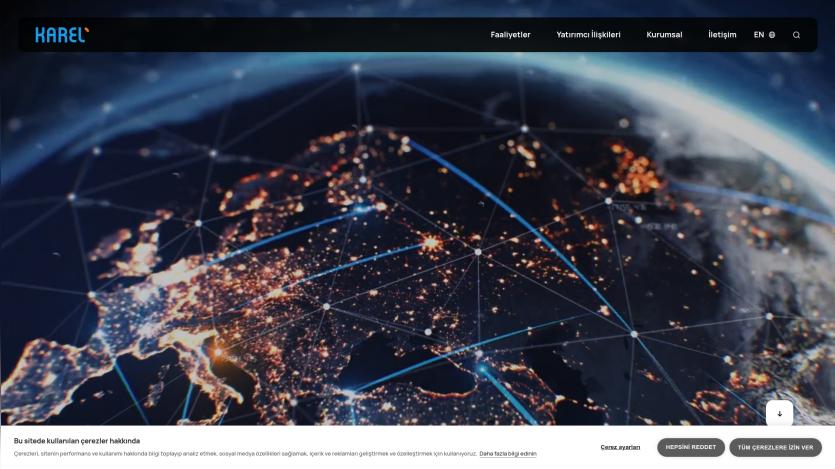Open the Yatırımcı İlişkileri menu
The image size is (835, 469).
pyautogui.click(x=588, y=35)
